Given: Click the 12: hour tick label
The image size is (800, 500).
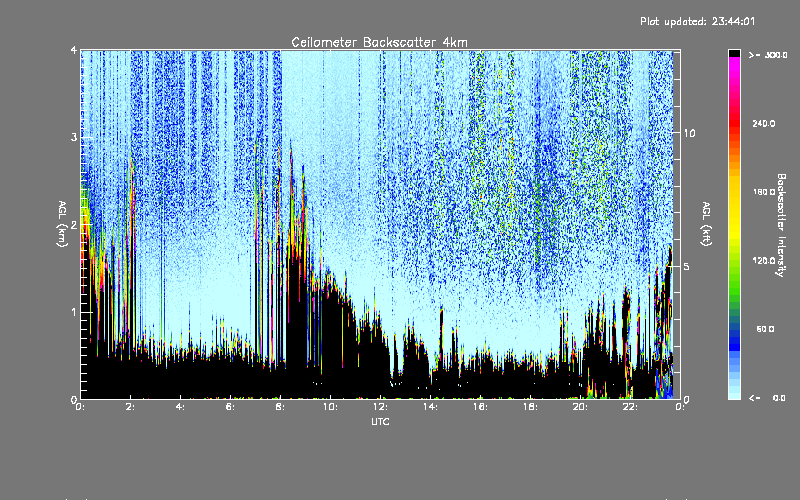Looking at the screenshot, I should pyautogui.click(x=380, y=407).
